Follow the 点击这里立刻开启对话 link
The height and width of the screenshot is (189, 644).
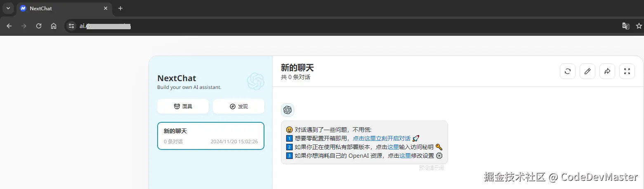pos(382,138)
